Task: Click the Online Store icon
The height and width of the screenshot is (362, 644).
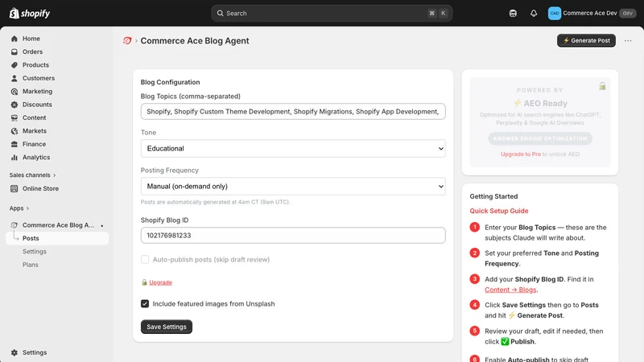Action: point(14,188)
